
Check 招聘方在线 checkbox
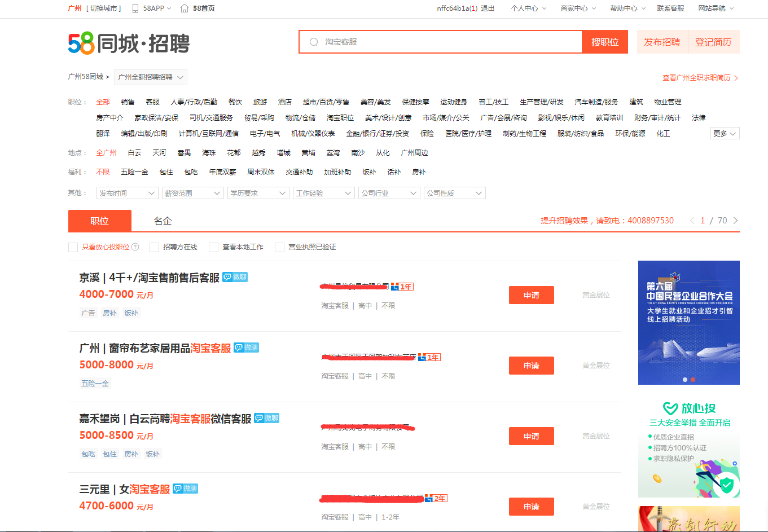tap(154, 247)
